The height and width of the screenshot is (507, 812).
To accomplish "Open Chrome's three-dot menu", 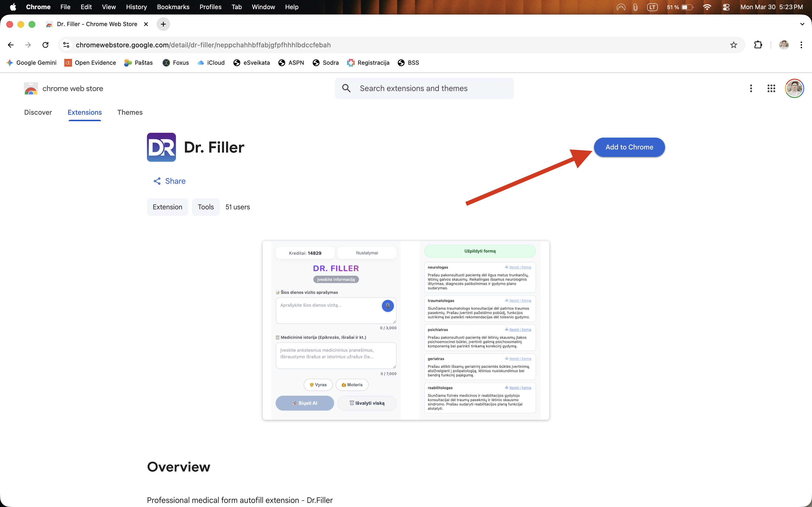I will tap(801, 45).
